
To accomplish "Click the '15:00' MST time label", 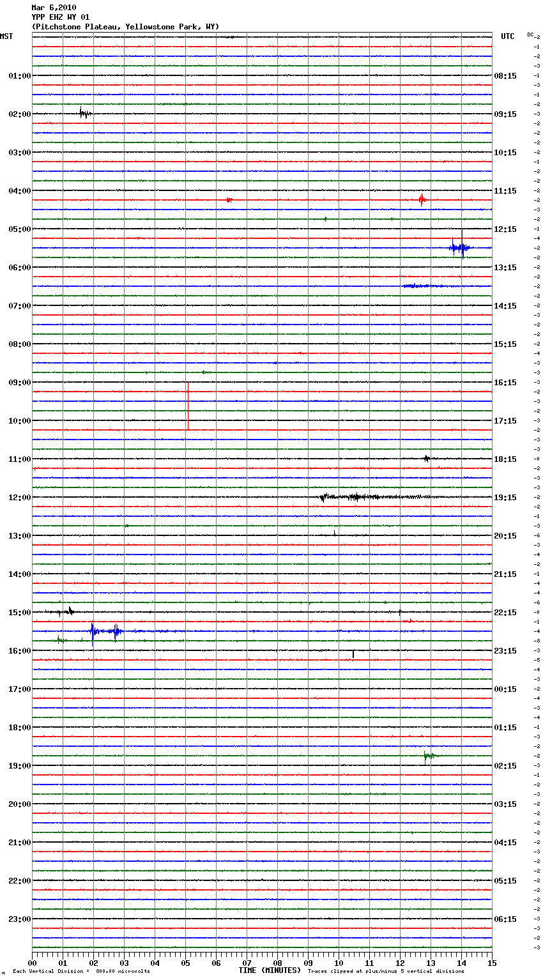I will (x=20, y=613).
